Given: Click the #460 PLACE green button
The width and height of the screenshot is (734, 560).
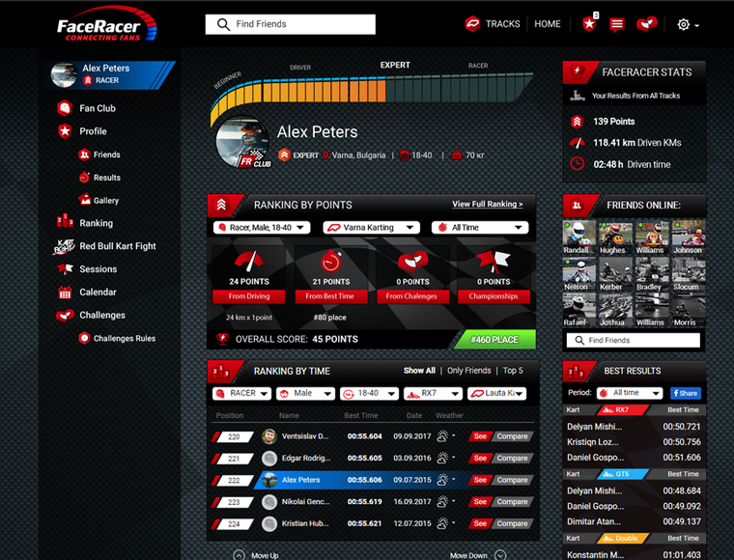Looking at the screenshot, I should point(494,340).
